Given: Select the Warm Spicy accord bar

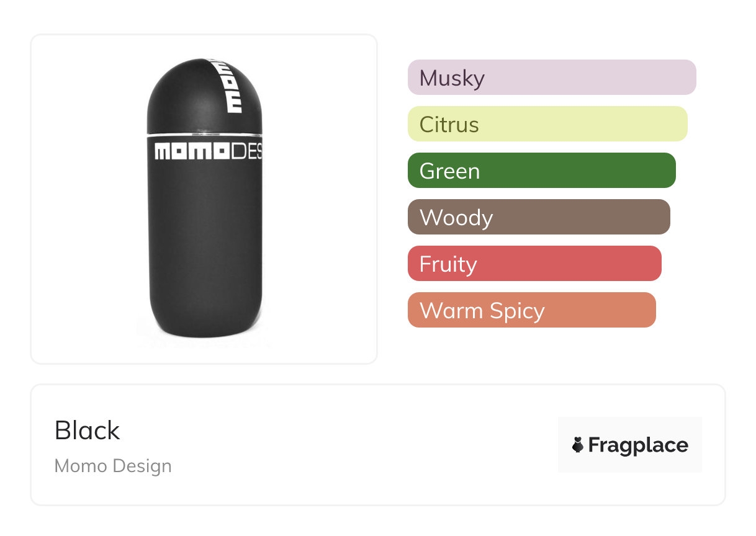Looking at the screenshot, I should click(x=531, y=310).
